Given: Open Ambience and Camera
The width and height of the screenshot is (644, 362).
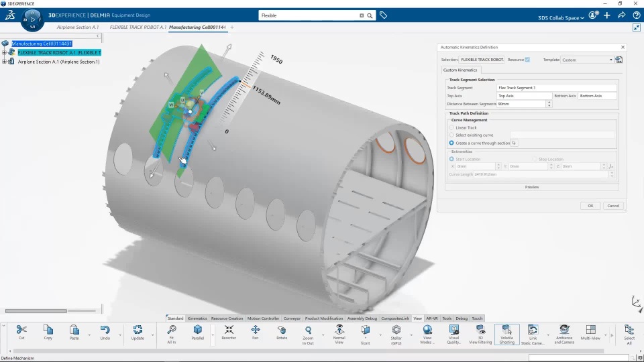Looking at the screenshot, I should 564,334.
